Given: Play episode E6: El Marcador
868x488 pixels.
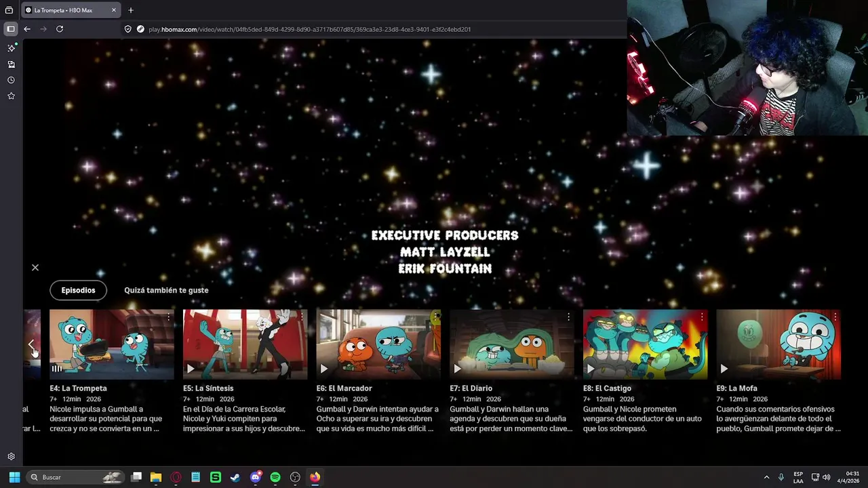Looking at the screenshot, I should coord(324,369).
